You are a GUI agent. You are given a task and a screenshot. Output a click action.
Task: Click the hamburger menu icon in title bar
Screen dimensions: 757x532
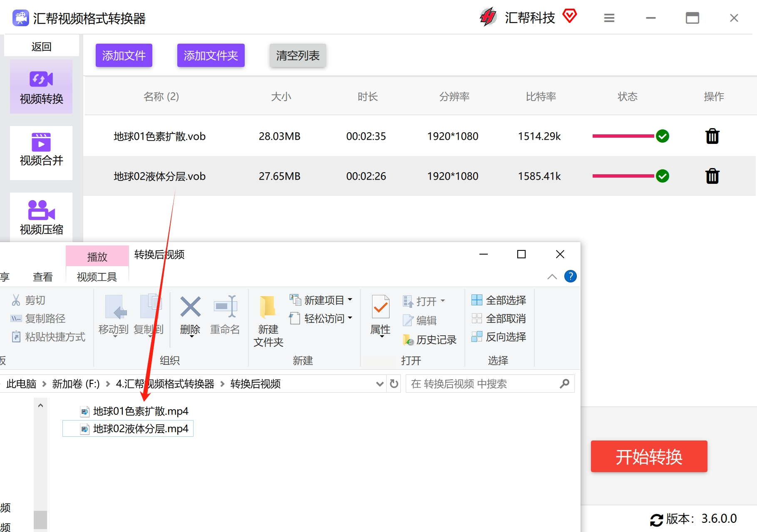[609, 18]
